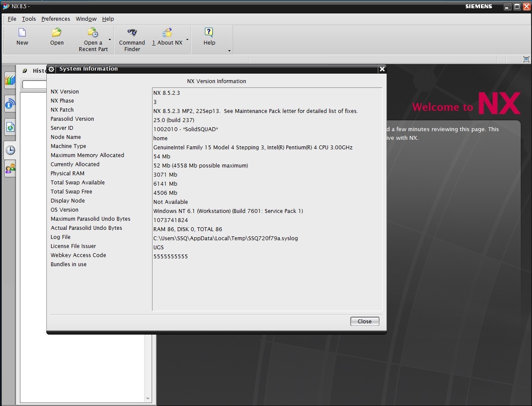
Task: Open the Window menu
Action: point(86,19)
